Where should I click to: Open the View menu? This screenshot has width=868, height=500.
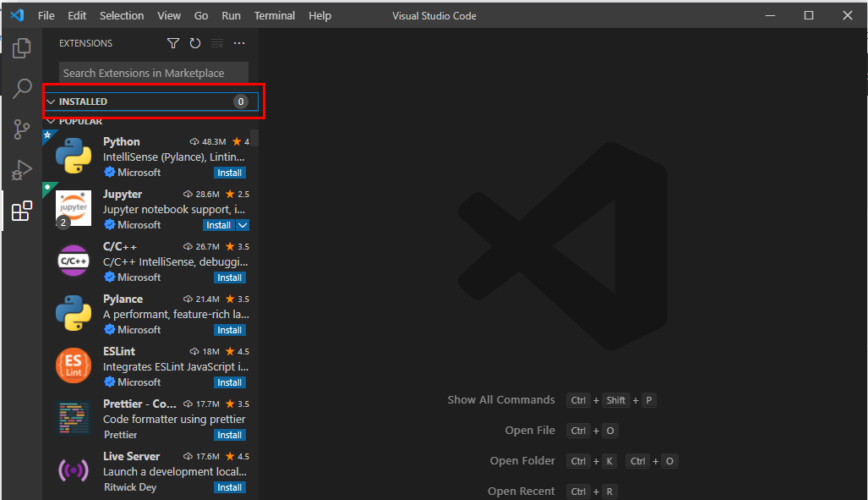click(169, 15)
